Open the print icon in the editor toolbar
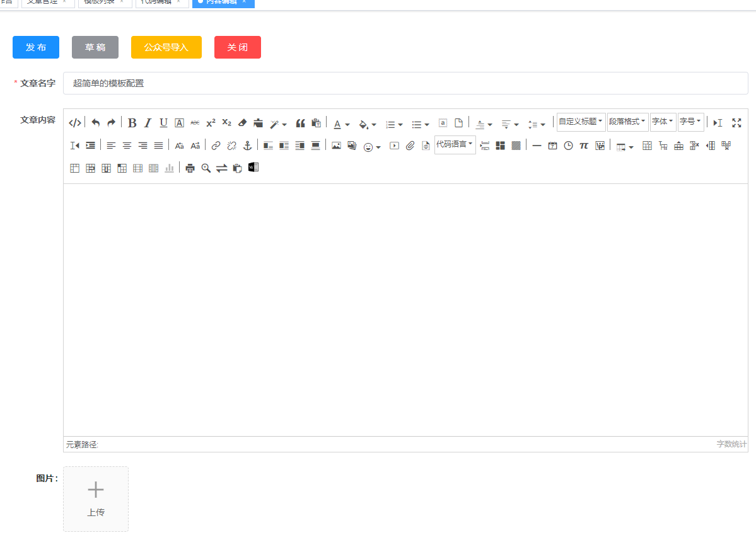 190,168
